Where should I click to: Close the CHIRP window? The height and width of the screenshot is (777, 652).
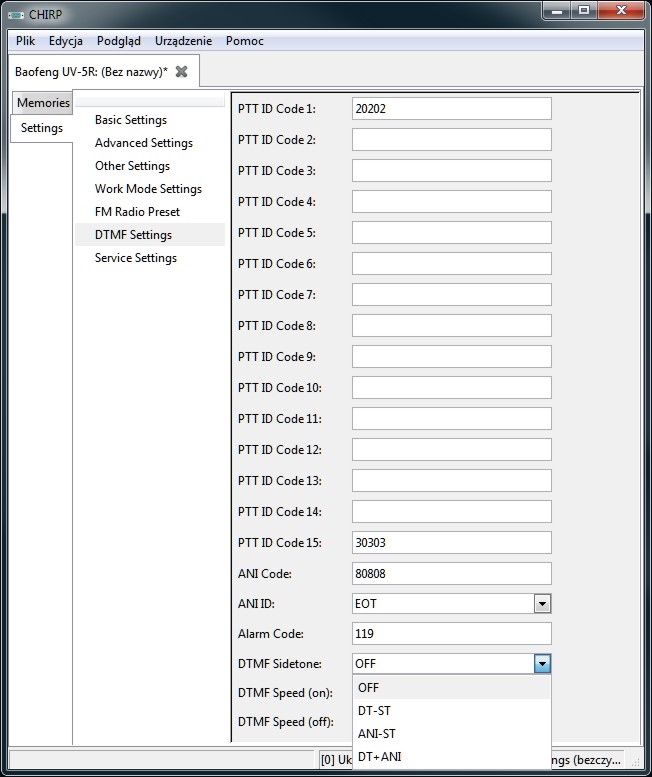621,10
